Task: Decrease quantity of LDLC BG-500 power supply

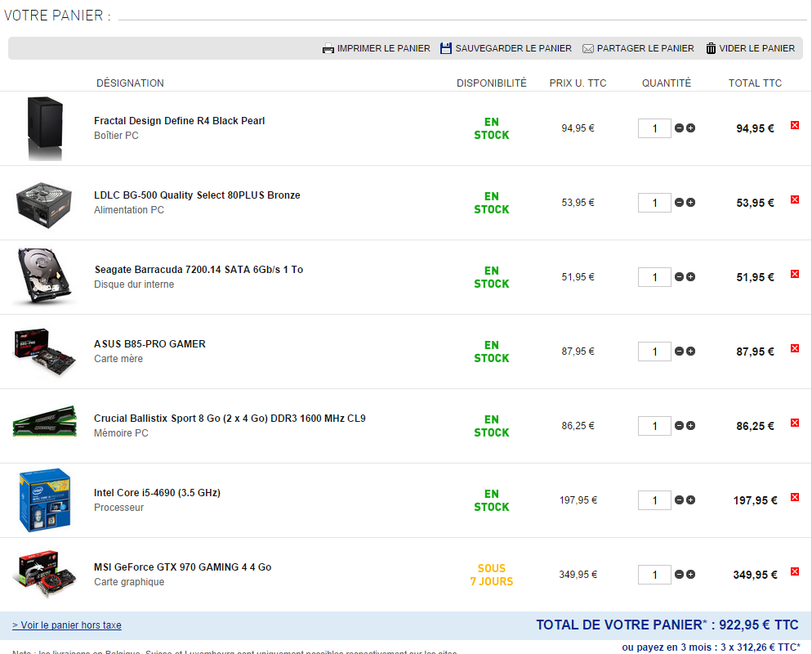Action: [x=680, y=203]
